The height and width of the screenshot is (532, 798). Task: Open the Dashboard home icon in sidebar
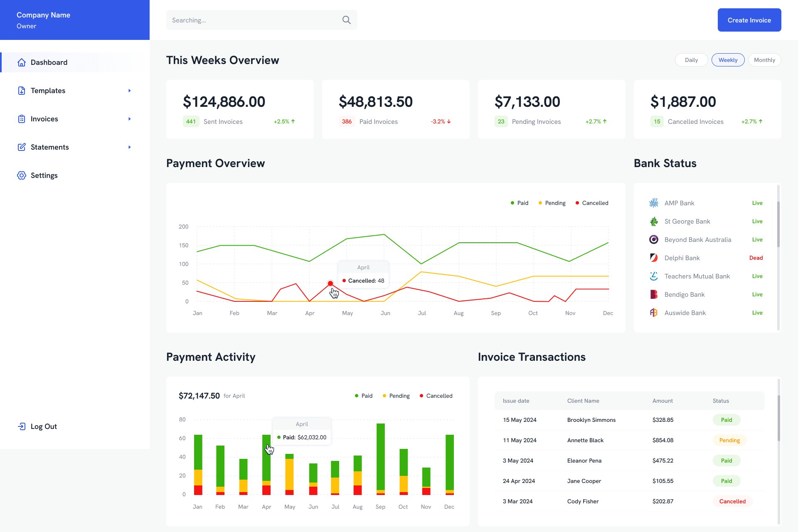(x=22, y=62)
